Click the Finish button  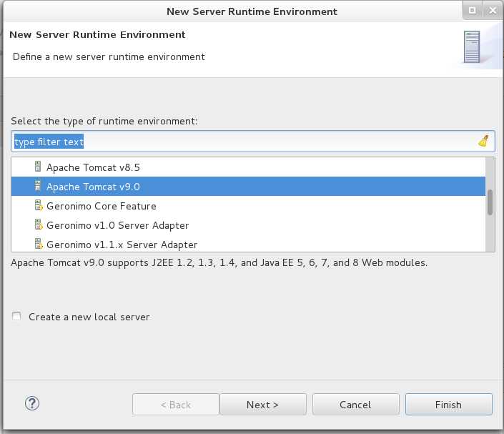pyautogui.click(x=449, y=405)
